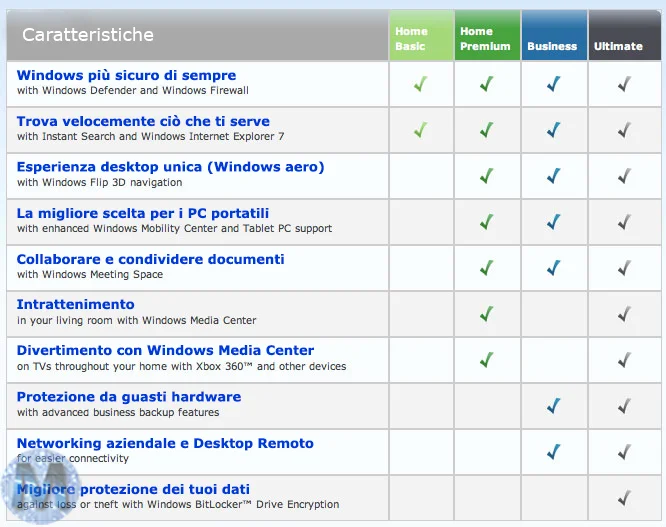Open 'Trova velocemente ciò che ti serve' link

tap(143, 121)
